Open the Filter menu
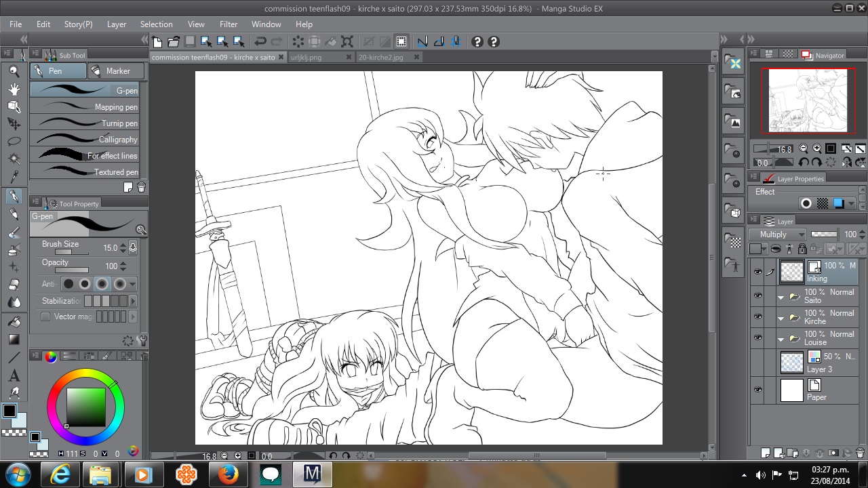The height and width of the screenshot is (488, 868). 229,24
